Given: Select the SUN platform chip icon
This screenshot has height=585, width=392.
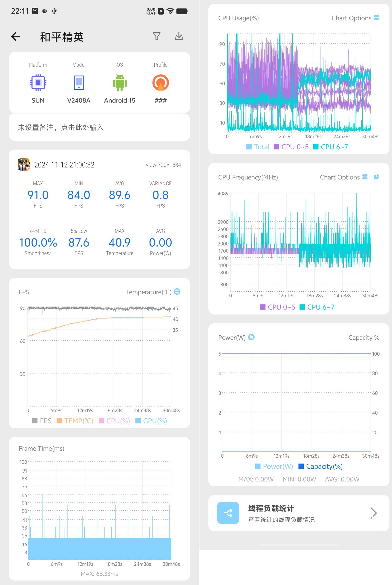Looking at the screenshot, I should click(38, 83).
